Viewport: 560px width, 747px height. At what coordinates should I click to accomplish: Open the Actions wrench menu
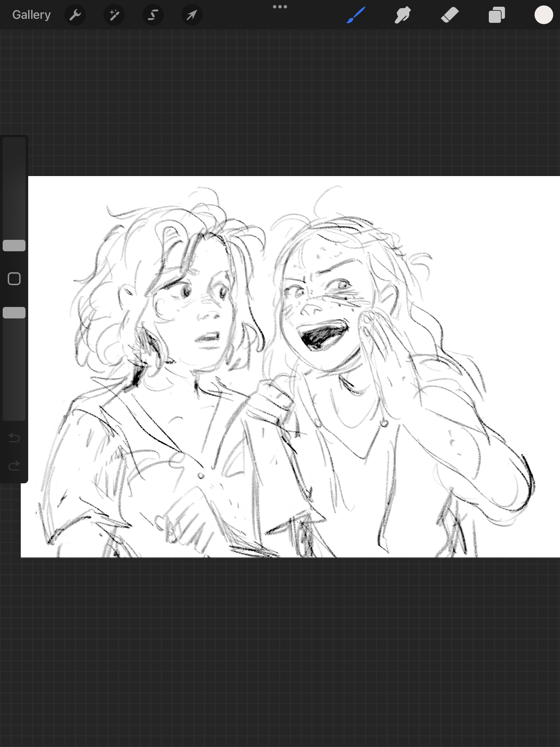(x=75, y=15)
